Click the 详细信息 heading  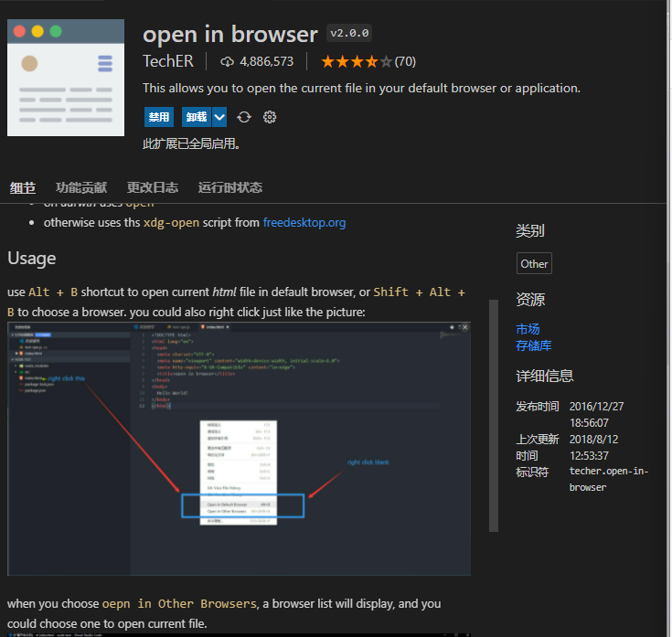click(544, 376)
